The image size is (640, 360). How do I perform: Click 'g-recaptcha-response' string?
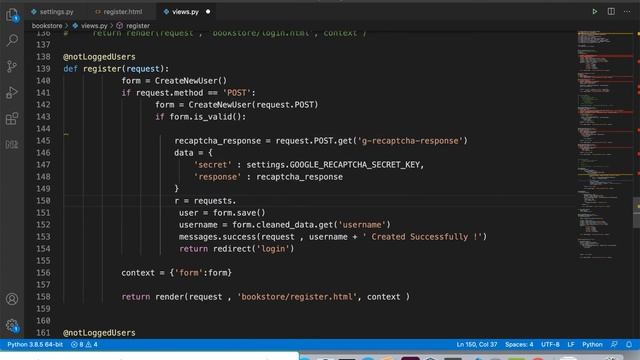tap(410, 141)
